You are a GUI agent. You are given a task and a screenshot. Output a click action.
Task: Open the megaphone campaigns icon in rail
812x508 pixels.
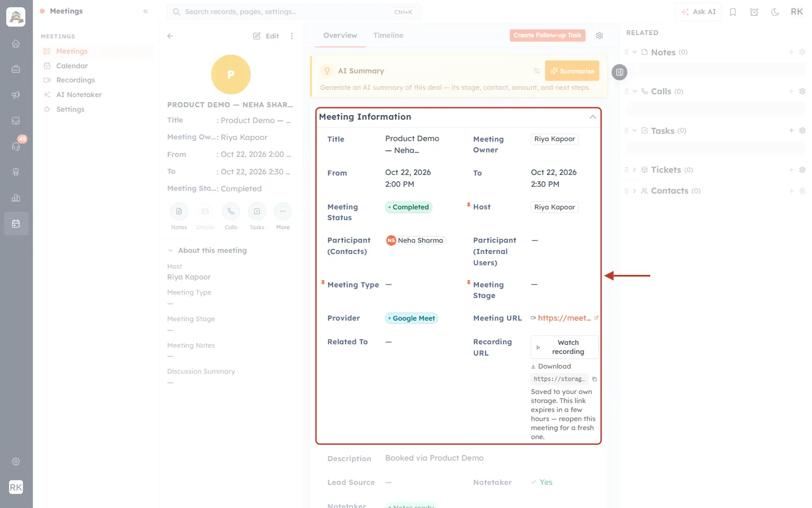(x=16, y=95)
